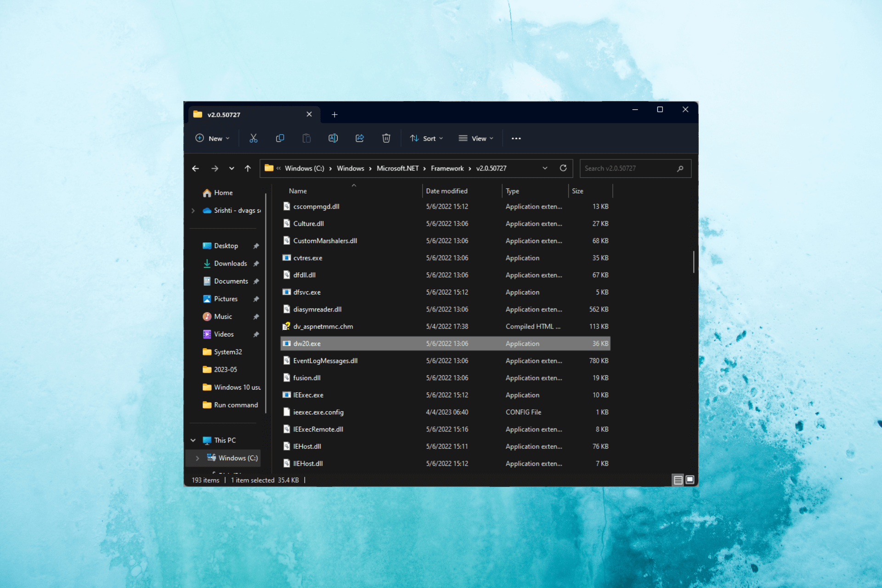Click the pin icon beside Downloads
This screenshot has height=588, width=882.
point(256,264)
